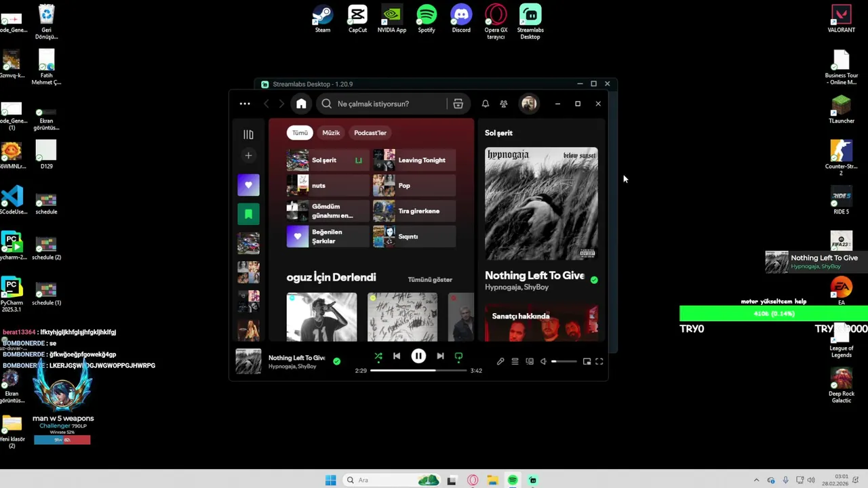Open Spotify notifications bell
This screenshot has height=488, width=868.
[x=485, y=104]
